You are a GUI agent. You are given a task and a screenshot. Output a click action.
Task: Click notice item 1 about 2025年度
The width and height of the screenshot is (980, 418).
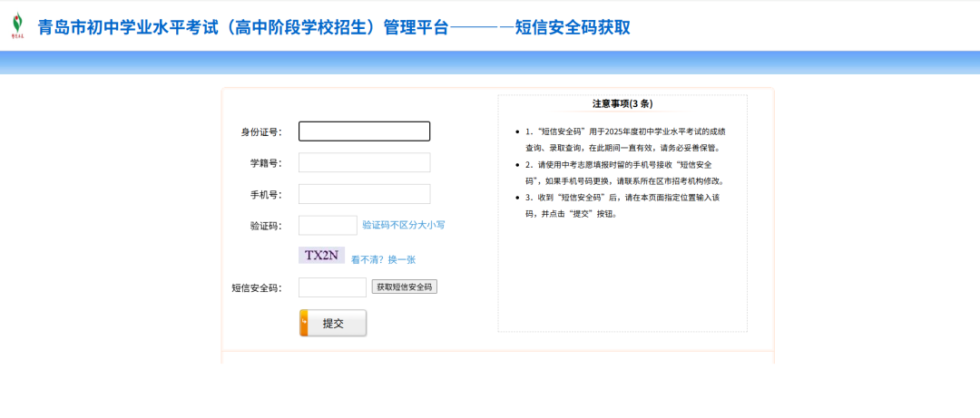click(x=625, y=140)
